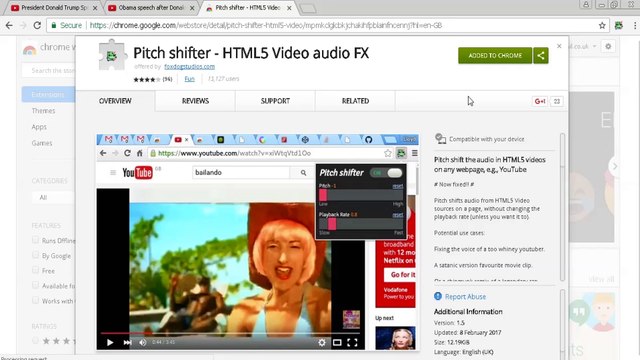This screenshot has height=360, width=640.
Task: Open the Support tab
Action: [x=275, y=101]
